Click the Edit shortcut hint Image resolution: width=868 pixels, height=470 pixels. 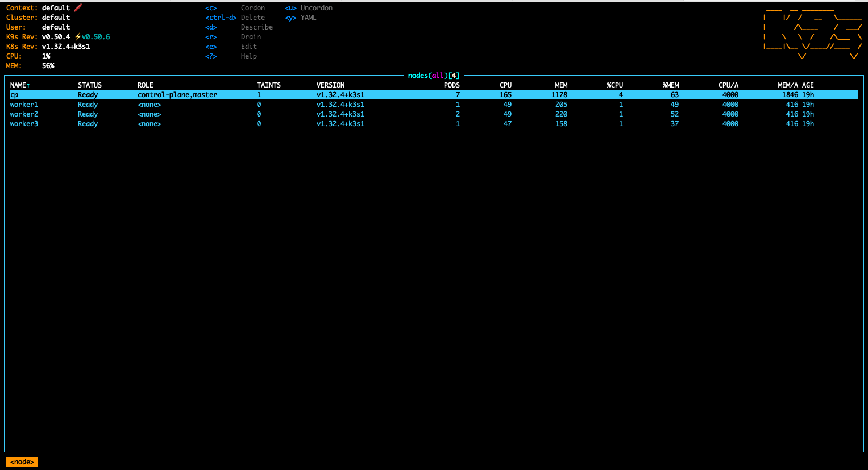248,47
